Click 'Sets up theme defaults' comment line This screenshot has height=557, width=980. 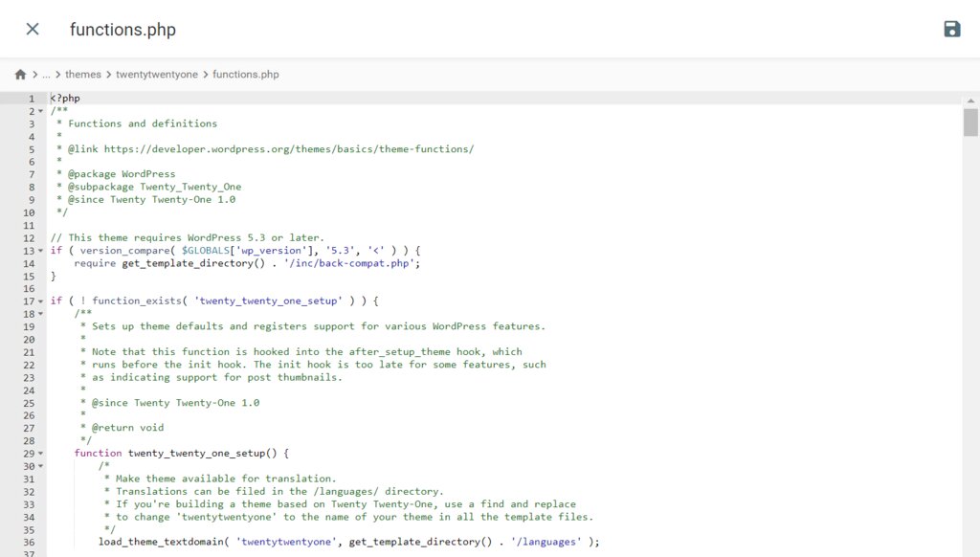click(318, 326)
